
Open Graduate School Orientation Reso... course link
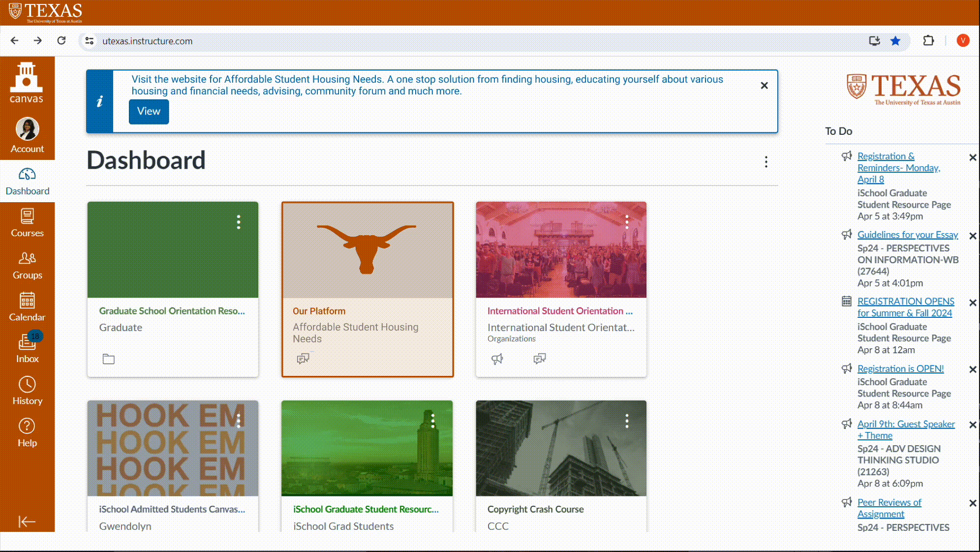[x=172, y=311]
